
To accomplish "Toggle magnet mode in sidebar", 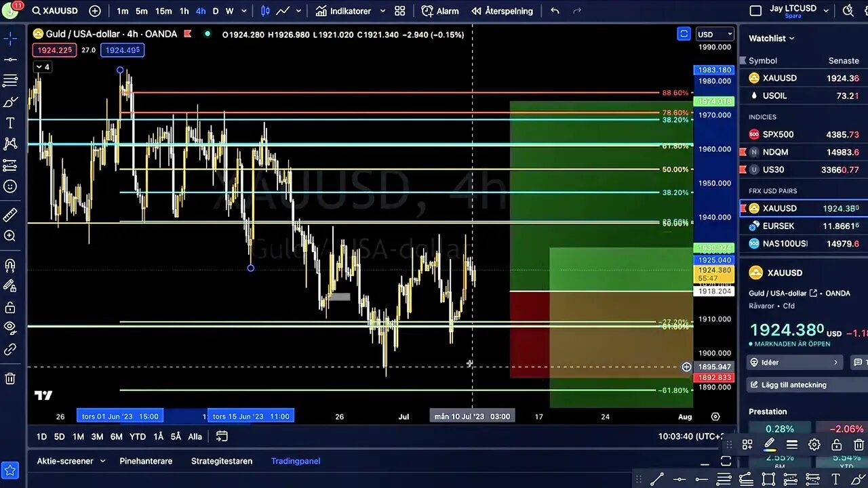I will click(x=10, y=265).
